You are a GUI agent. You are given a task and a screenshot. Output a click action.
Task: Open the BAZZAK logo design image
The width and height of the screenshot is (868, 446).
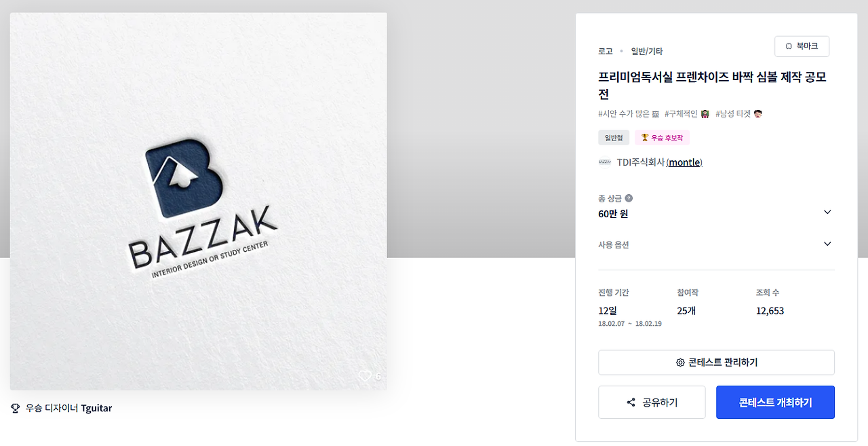198,201
